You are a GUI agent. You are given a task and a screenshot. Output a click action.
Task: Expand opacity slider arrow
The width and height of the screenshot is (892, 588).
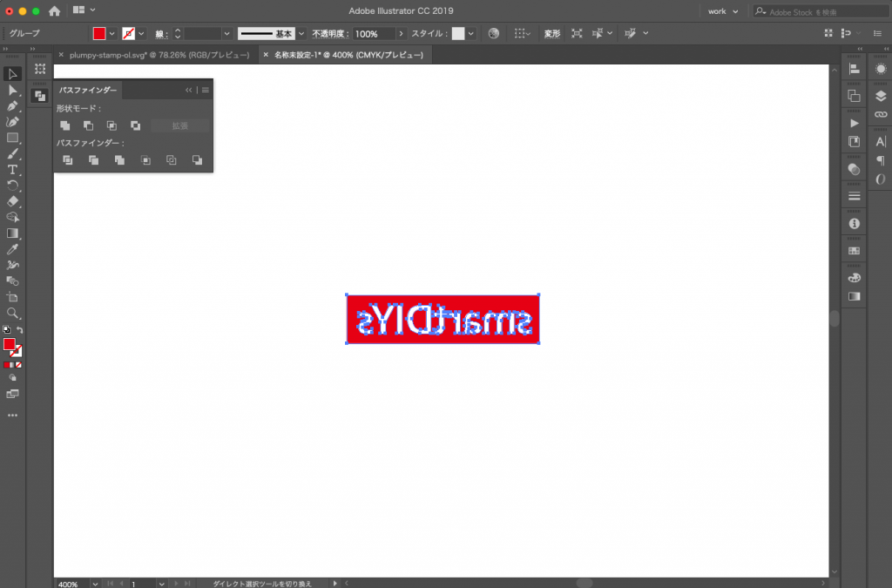[x=401, y=34]
